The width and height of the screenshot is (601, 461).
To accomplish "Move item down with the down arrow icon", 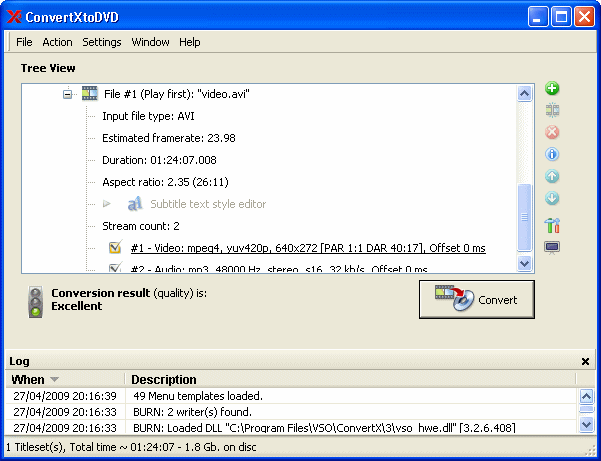I will (552, 199).
